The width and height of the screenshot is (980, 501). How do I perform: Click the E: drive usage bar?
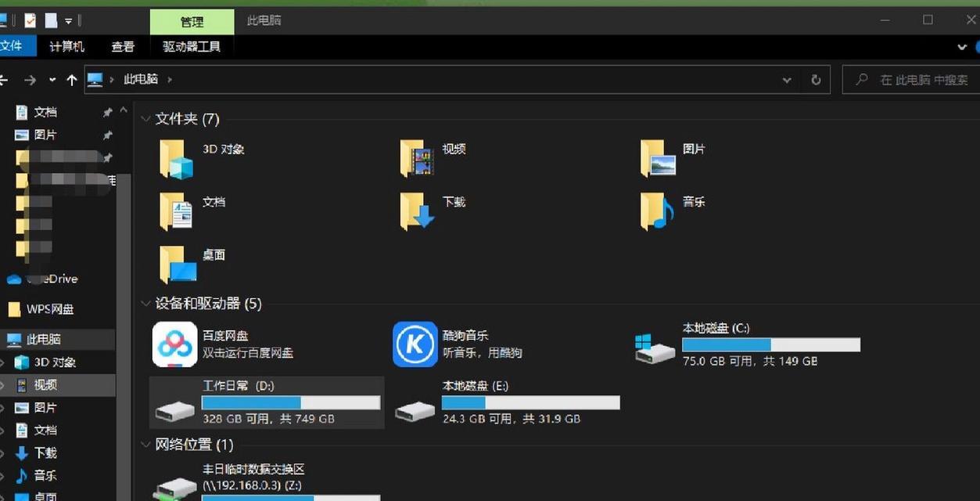[x=531, y=402]
